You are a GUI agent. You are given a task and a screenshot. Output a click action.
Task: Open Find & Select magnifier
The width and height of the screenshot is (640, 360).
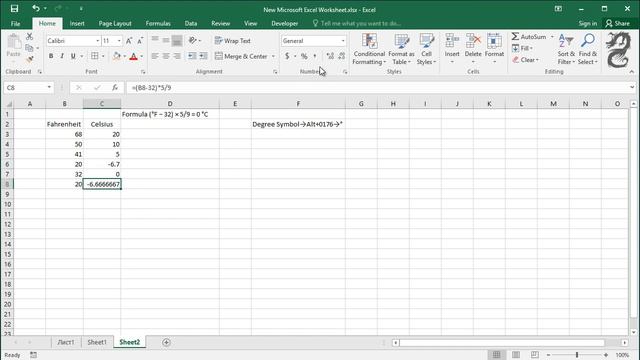coord(588,49)
